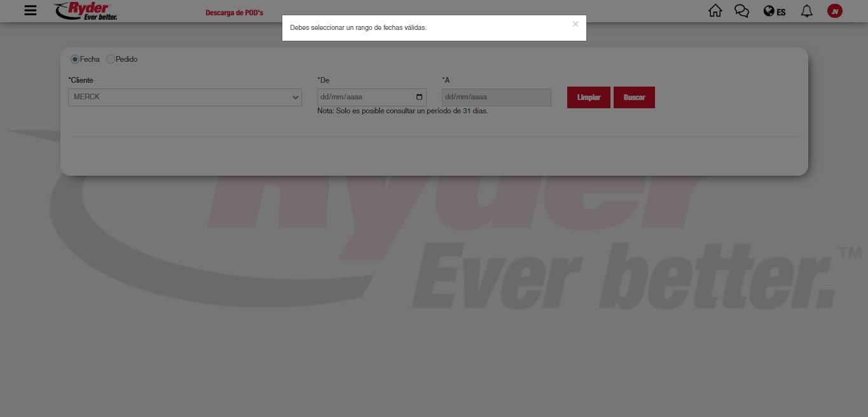Click the Cliente field label
Image resolution: width=868 pixels, height=417 pixels.
pos(81,80)
